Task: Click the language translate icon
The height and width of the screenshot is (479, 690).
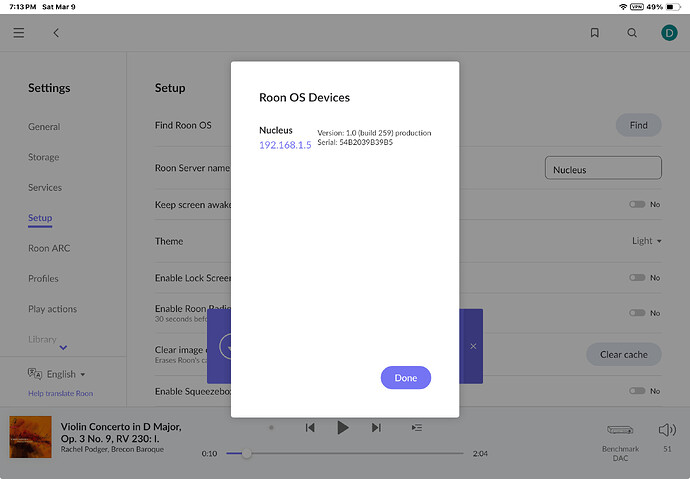Action: pyautogui.click(x=35, y=374)
